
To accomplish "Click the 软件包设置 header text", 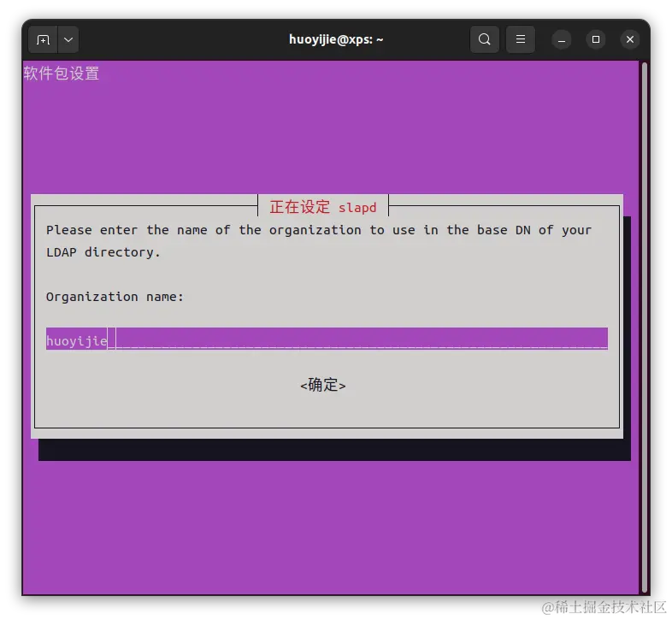I will [x=62, y=74].
